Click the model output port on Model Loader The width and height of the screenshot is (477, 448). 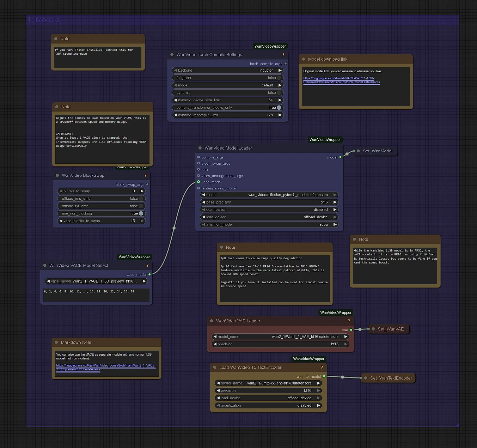(x=340, y=157)
